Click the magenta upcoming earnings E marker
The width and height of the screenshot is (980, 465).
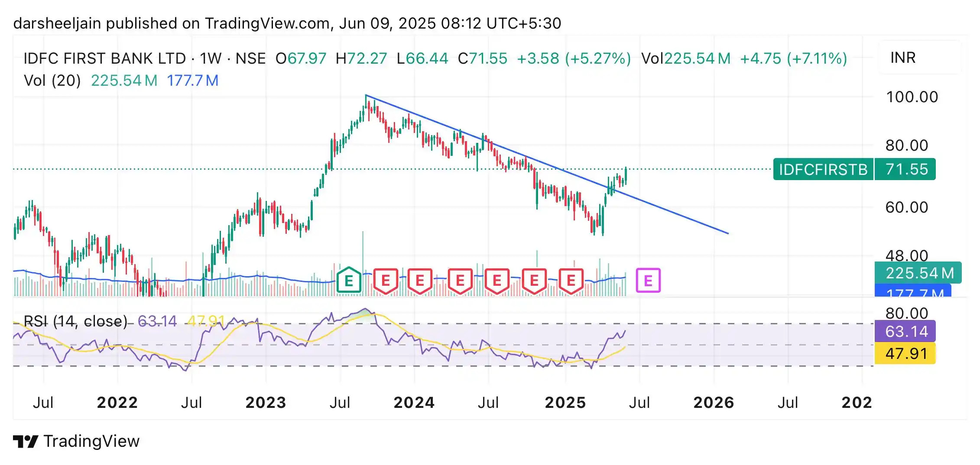pos(648,281)
